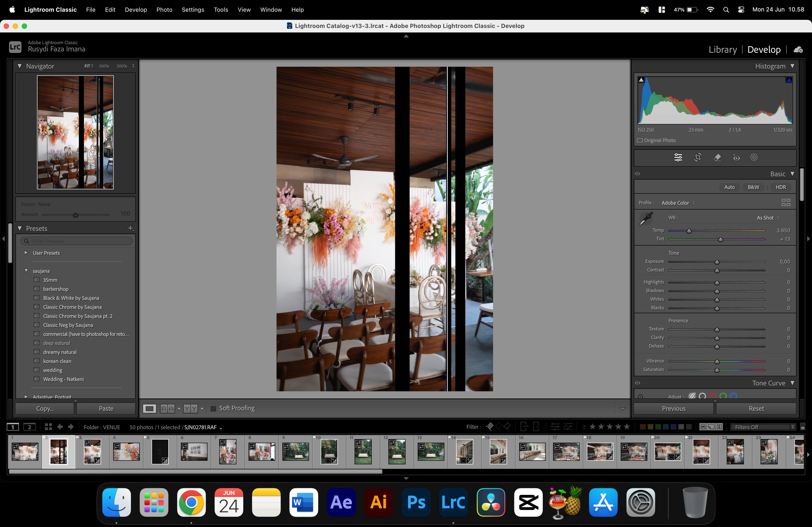Apply the korean clean preset

(57, 361)
